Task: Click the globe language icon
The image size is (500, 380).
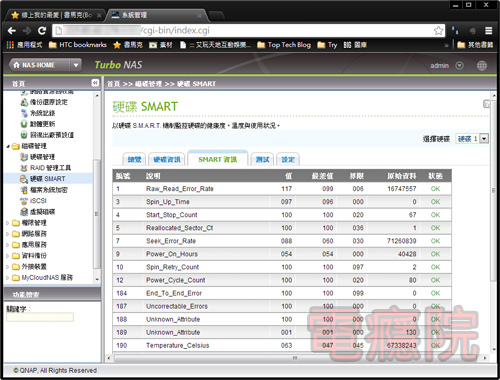Action: [482, 65]
